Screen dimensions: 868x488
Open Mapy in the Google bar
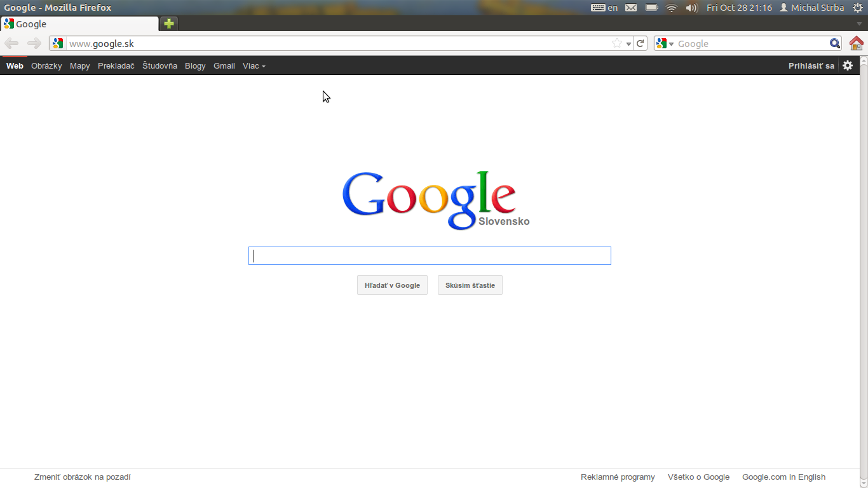click(x=80, y=65)
